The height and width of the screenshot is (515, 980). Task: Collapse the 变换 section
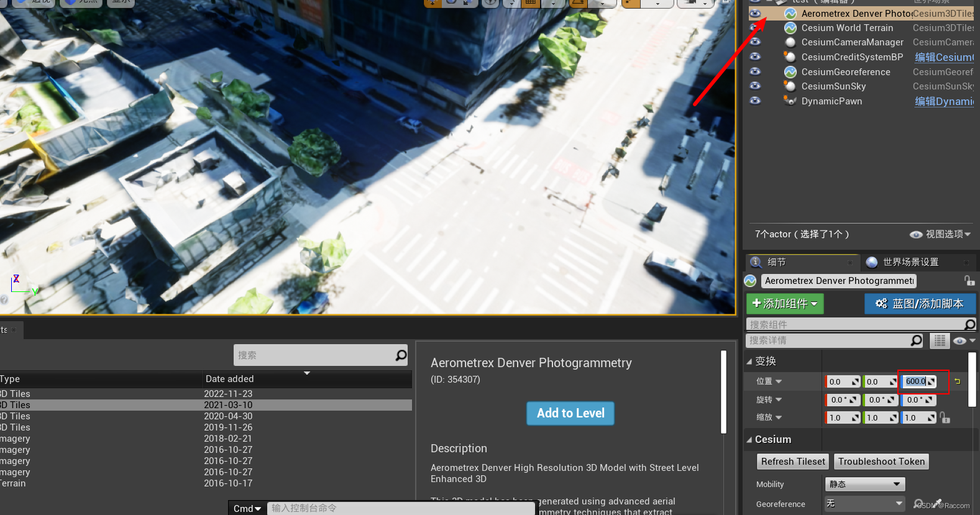(749, 362)
